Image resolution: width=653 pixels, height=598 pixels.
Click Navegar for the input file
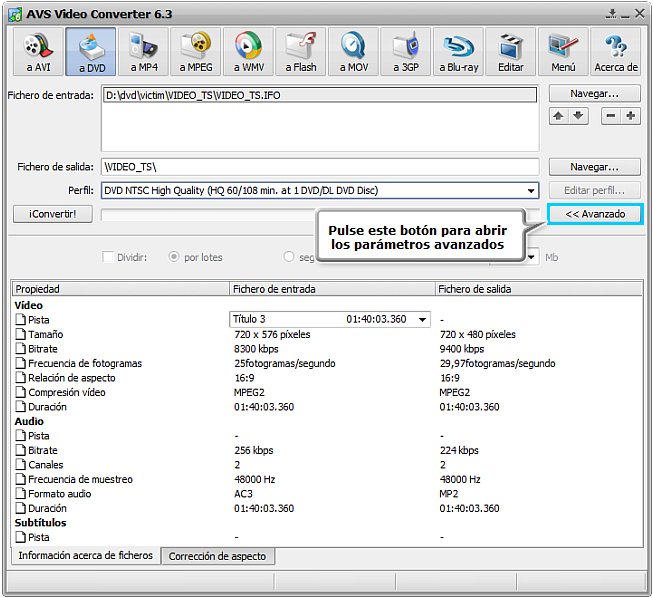[x=594, y=94]
